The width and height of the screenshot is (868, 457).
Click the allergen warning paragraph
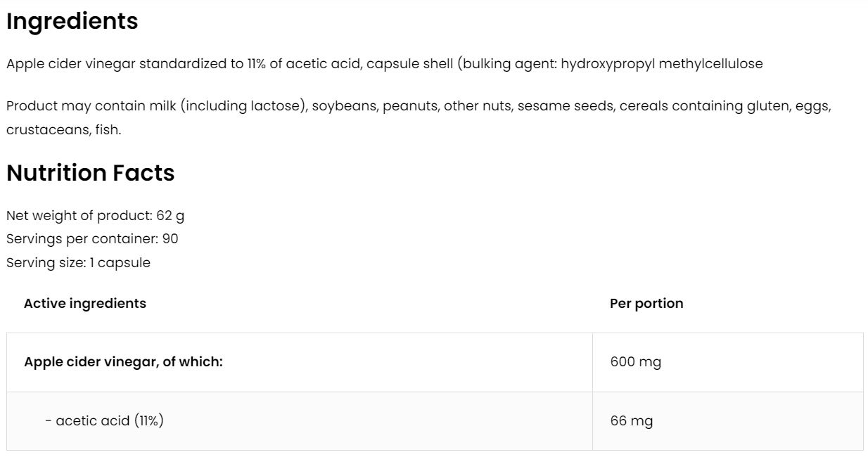click(x=419, y=107)
